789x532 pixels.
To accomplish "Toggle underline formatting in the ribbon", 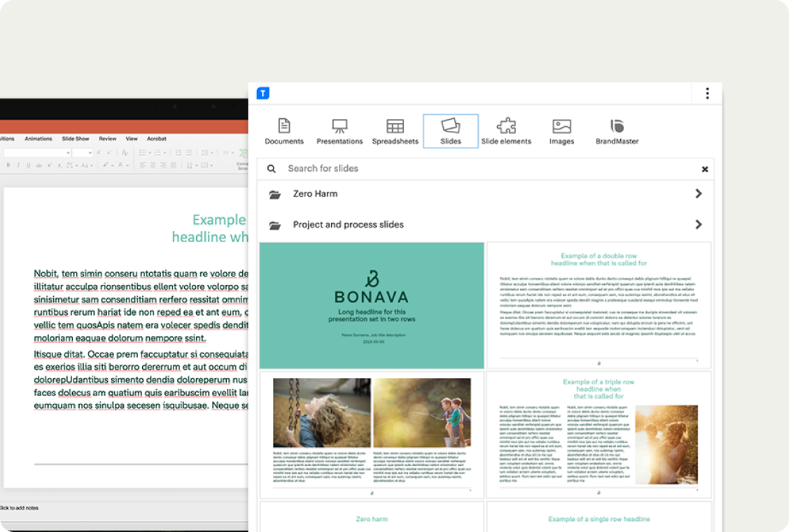I will tap(28, 164).
